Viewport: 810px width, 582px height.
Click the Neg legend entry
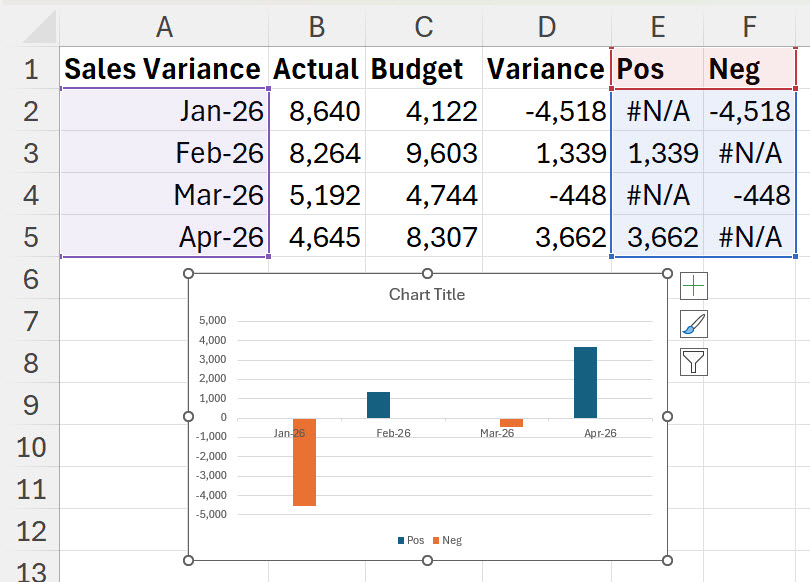click(447, 540)
